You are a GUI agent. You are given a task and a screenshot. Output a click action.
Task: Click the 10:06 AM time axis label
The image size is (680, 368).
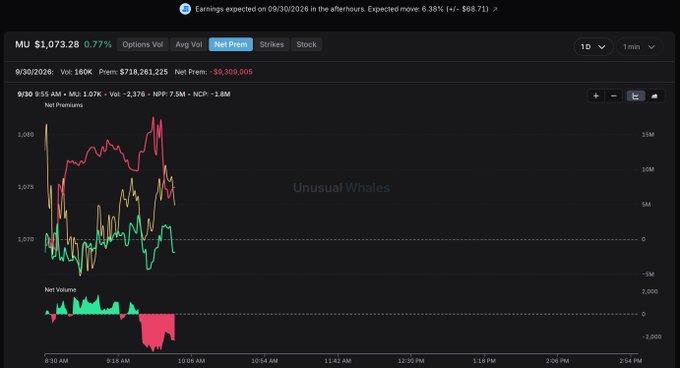coord(191,361)
